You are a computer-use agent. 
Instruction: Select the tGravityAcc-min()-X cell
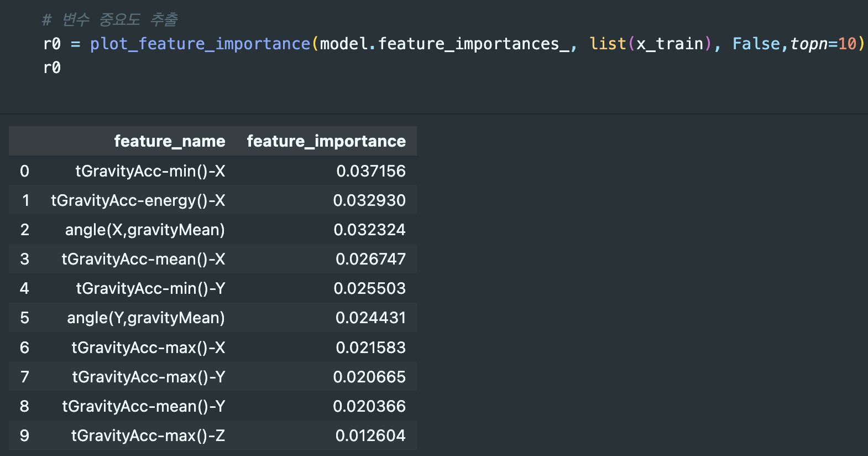pos(150,171)
